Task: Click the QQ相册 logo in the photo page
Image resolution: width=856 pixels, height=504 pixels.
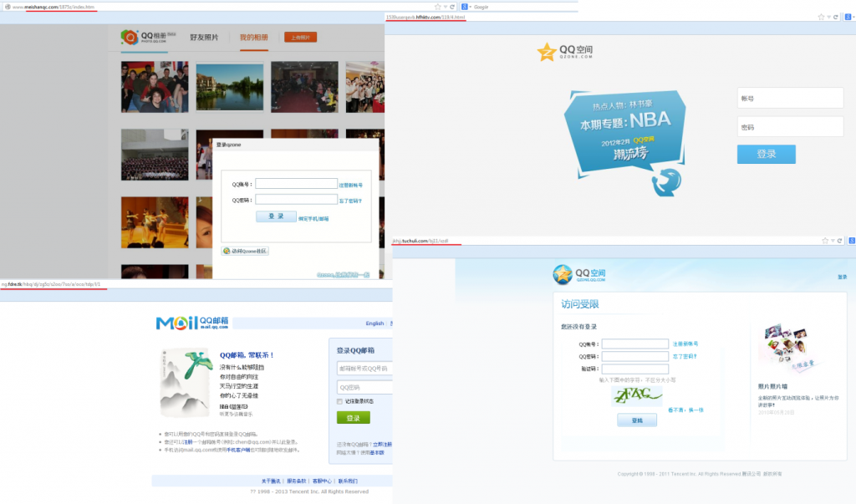Action: tap(148, 37)
